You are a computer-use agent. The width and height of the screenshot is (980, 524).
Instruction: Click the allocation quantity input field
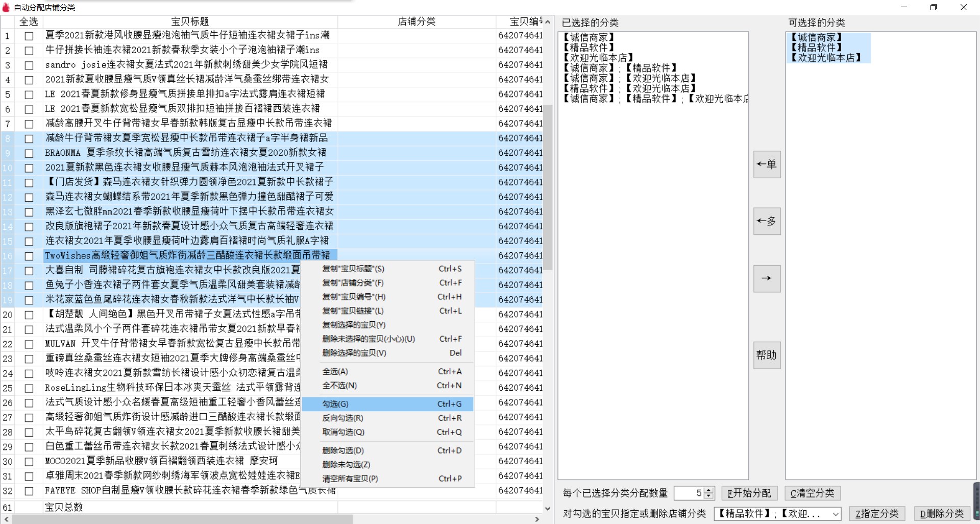point(689,493)
